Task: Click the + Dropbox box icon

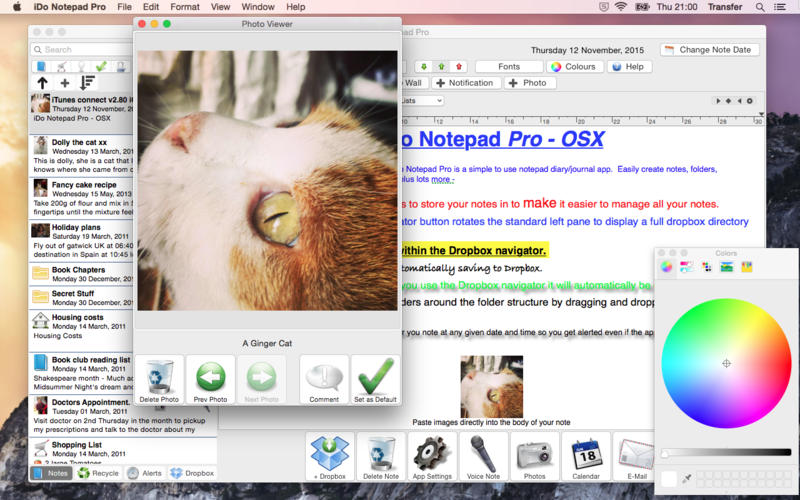Action: pos(330,456)
